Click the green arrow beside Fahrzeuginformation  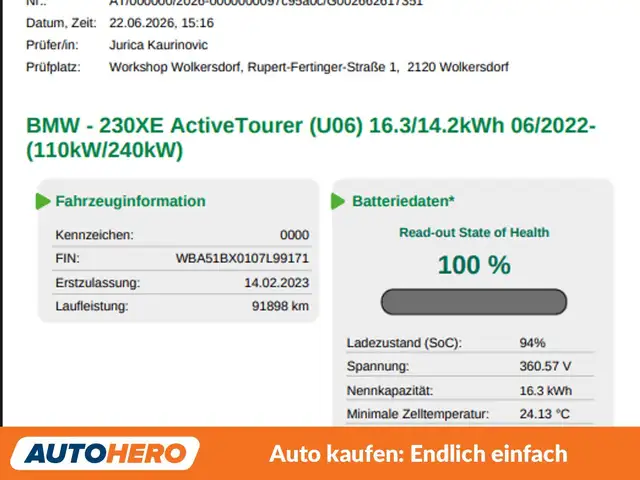(x=43, y=201)
